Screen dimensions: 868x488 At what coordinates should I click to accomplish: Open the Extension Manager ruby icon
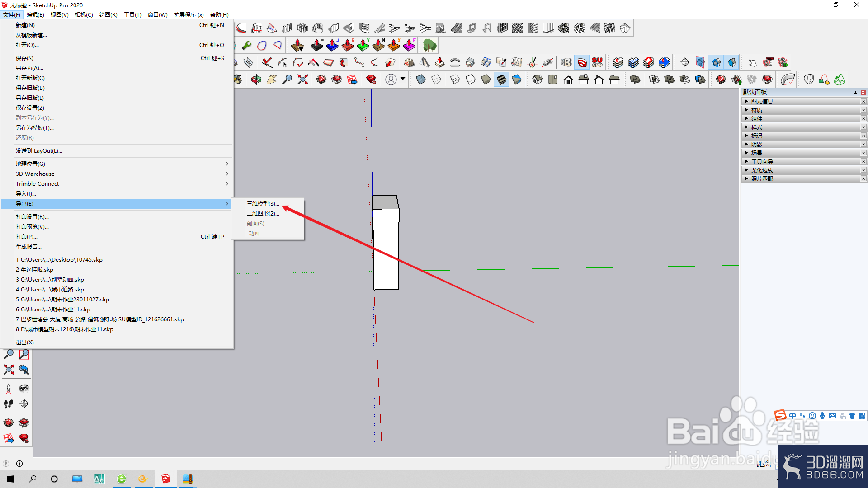[371, 80]
